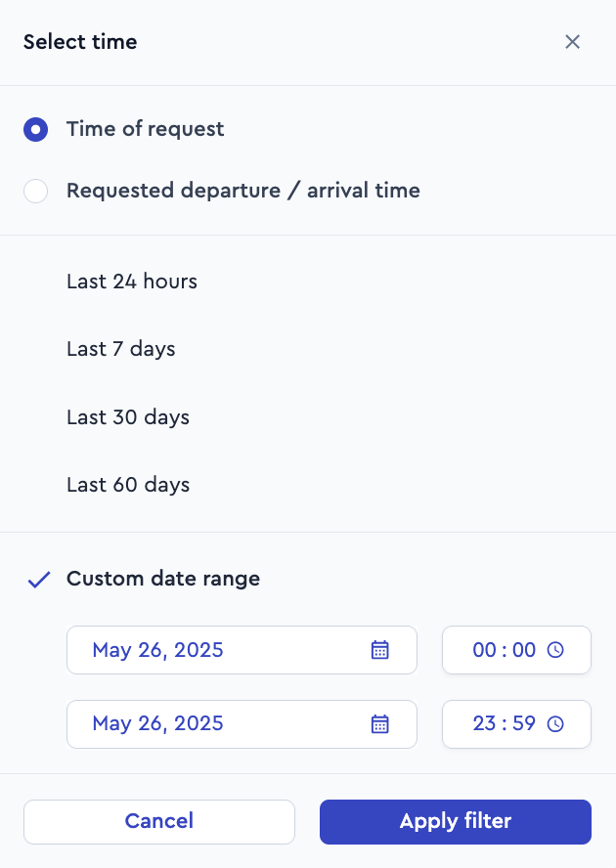The width and height of the screenshot is (616, 868).
Task: Open the clock icon beside 23 : 59
Action: (555, 724)
